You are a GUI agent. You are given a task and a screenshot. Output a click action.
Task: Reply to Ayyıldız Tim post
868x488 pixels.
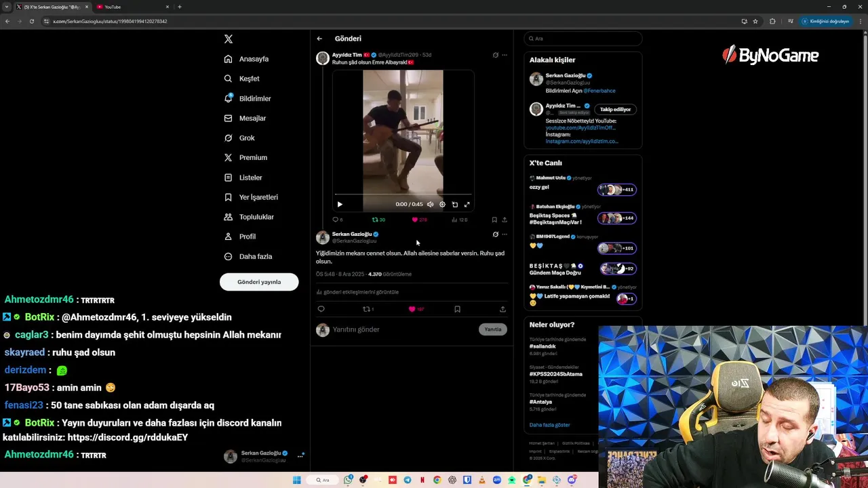point(337,220)
